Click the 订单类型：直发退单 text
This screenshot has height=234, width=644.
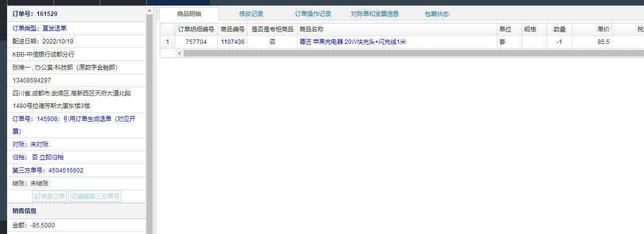39,28
